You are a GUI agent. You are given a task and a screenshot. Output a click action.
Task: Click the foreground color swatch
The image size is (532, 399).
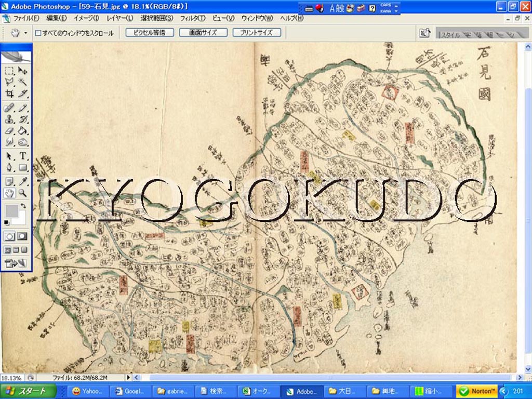pos(11,211)
